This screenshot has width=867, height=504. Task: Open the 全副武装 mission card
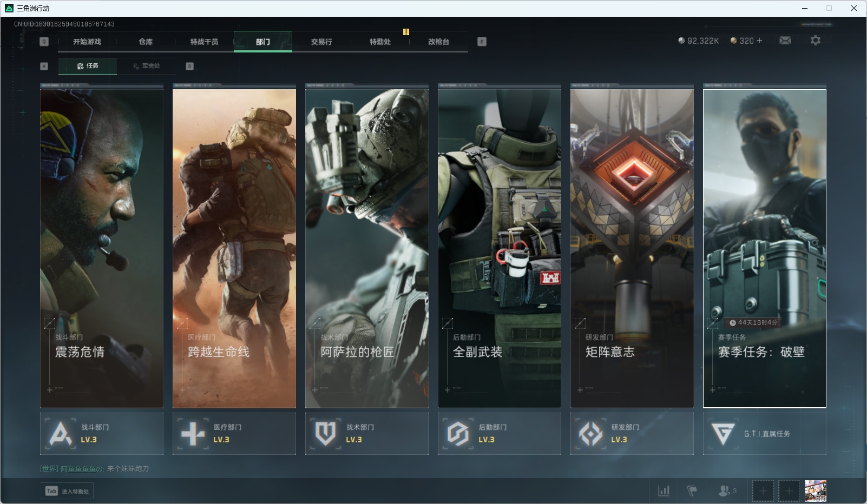(x=500, y=249)
